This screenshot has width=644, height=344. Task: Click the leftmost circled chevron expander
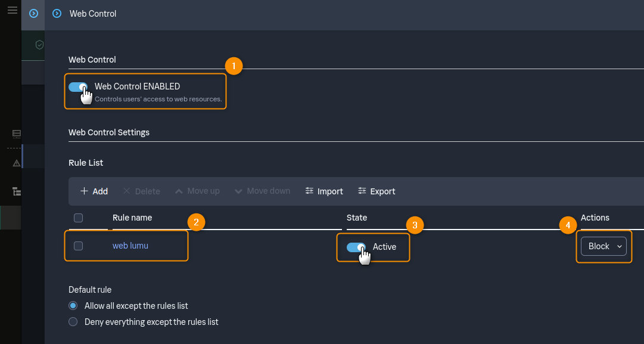pos(33,13)
